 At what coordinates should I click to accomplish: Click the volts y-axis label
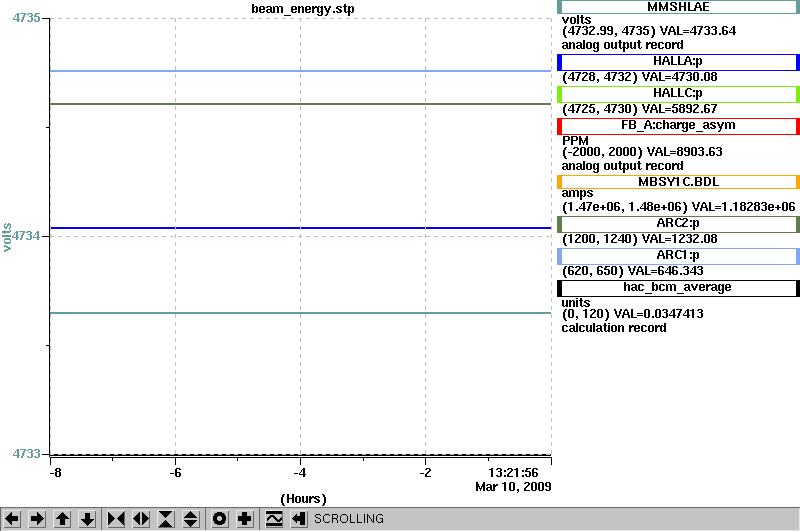pos(7,237)
